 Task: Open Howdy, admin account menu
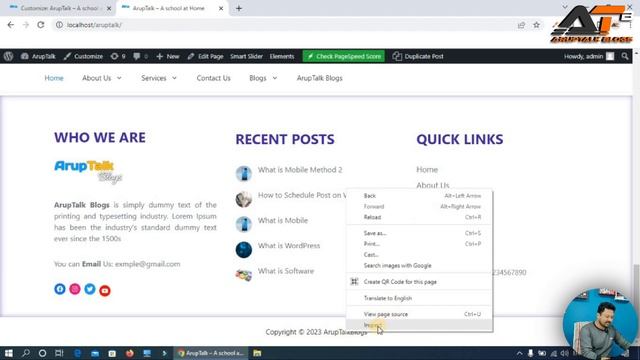click(x=589, y=56)
